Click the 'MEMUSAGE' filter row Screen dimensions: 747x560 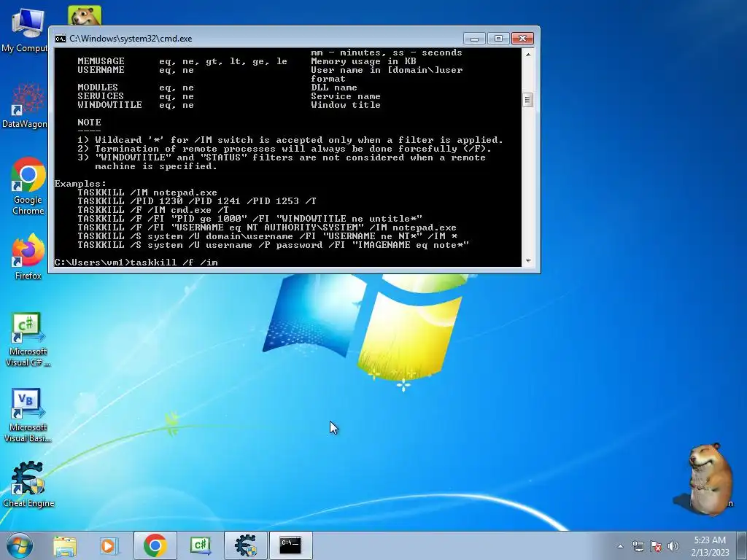pyautogui.click(x=247, y=61)
